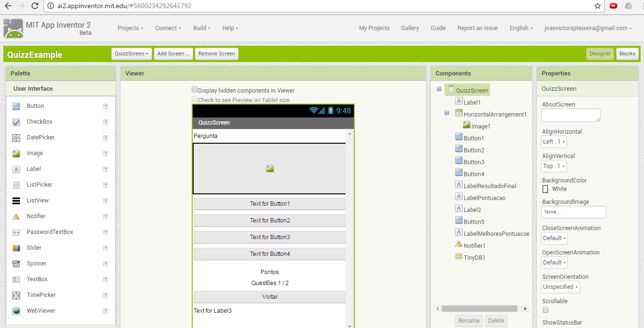Select Button5 in the components tree
Image resolution: width=644 pixels, height=328 pixels.
(474, 222)
